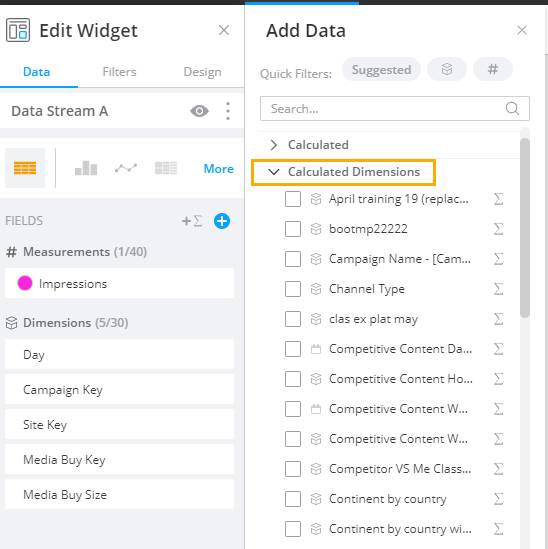Click sigma icon for bootmp22222
This screenshot has height=549, width=548.
[x=498, y=229]
